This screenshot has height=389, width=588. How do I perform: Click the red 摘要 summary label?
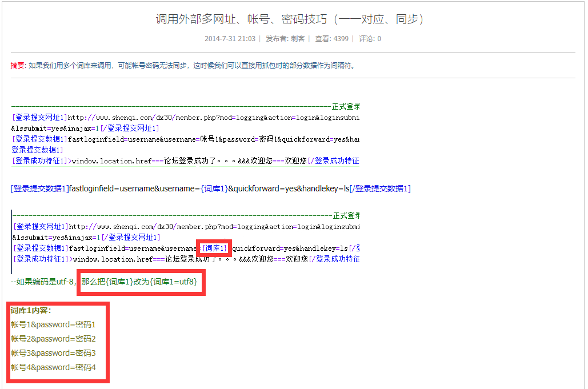17,65
